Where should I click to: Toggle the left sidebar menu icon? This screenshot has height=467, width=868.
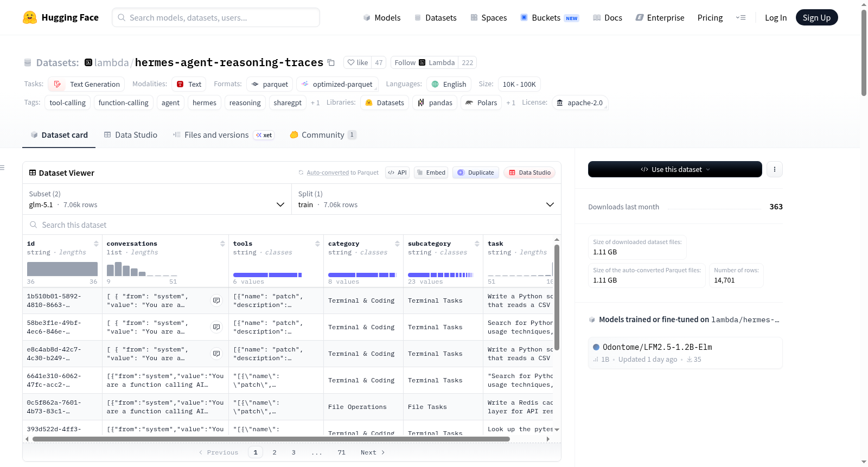(x=2, y=168)
